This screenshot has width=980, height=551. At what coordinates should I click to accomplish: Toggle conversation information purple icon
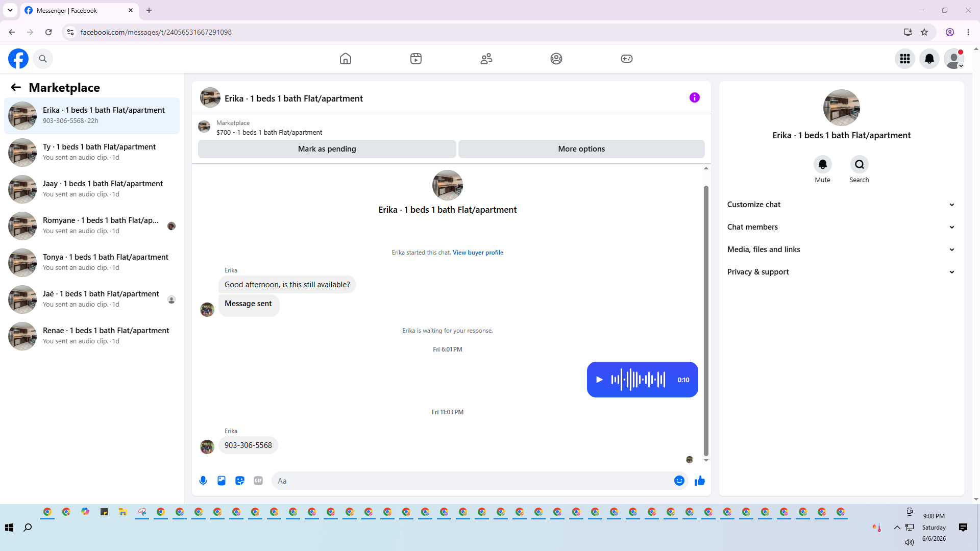pos(695,97)
